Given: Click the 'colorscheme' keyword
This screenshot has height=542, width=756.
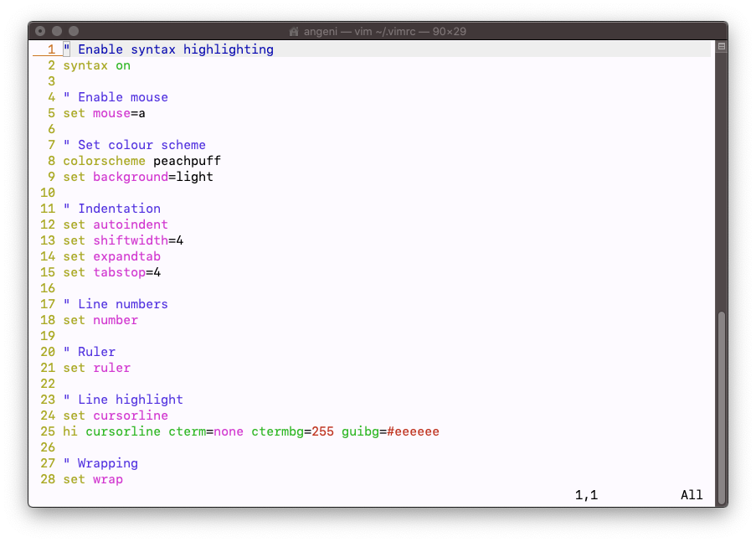Looking at the screenshot, I should tap(104, 161).
